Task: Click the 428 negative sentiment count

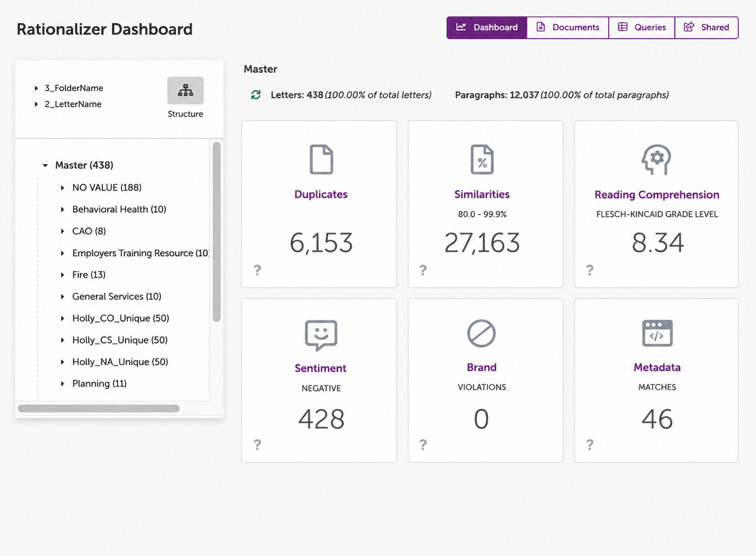Action: point(321,419)
